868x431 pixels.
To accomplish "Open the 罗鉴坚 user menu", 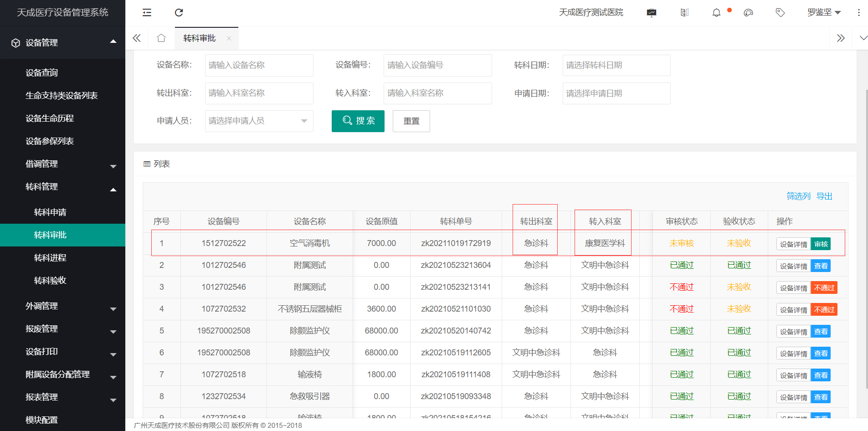I will tap(824, 13).
